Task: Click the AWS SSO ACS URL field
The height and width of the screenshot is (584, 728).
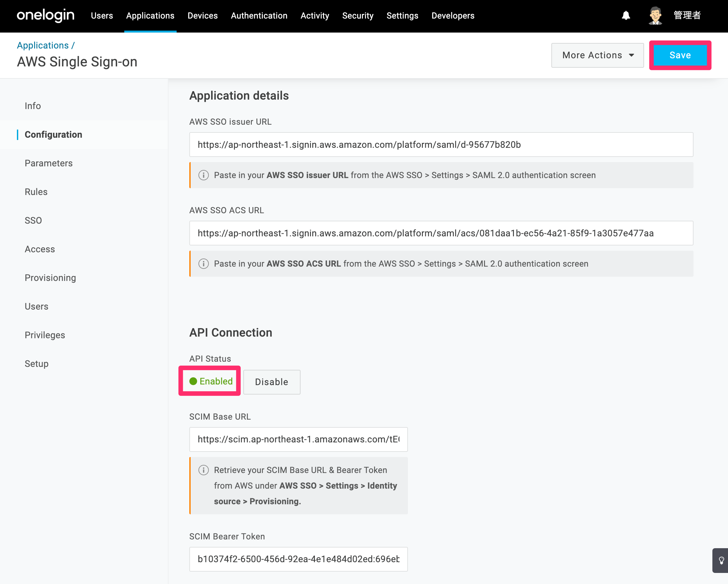Action: click(x=441, y=233)
